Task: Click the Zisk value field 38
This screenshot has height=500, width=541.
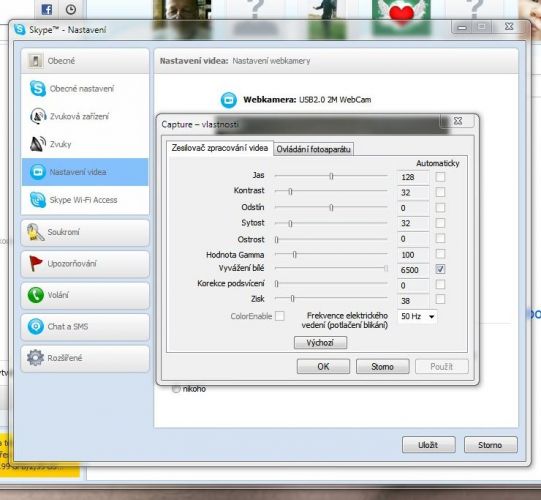Action: pyautogui.click(x=413, y=301)
